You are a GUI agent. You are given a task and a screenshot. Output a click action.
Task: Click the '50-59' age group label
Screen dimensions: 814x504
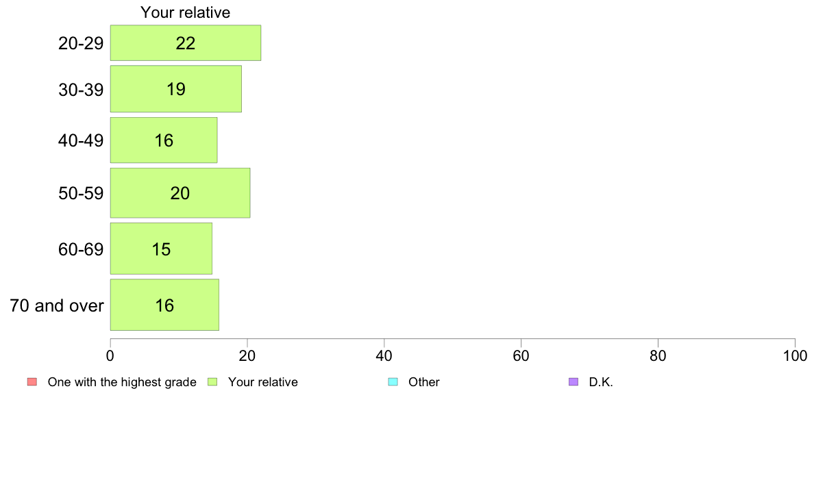point(81,193)
